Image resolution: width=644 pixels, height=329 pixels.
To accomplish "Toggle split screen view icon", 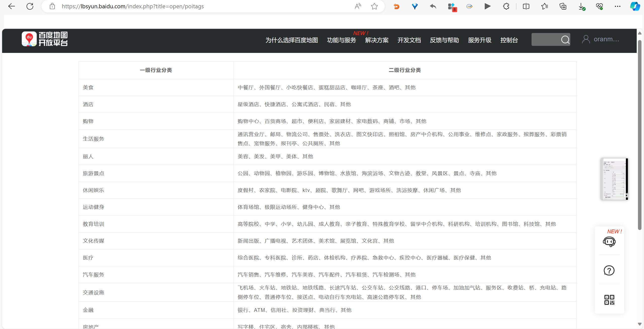I will (526, 6).
